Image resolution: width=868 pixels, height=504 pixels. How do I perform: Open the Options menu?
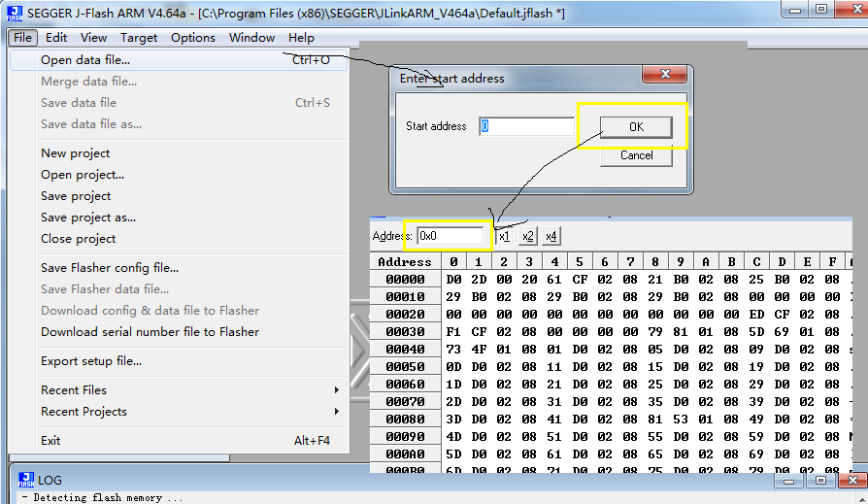[192, 38]
